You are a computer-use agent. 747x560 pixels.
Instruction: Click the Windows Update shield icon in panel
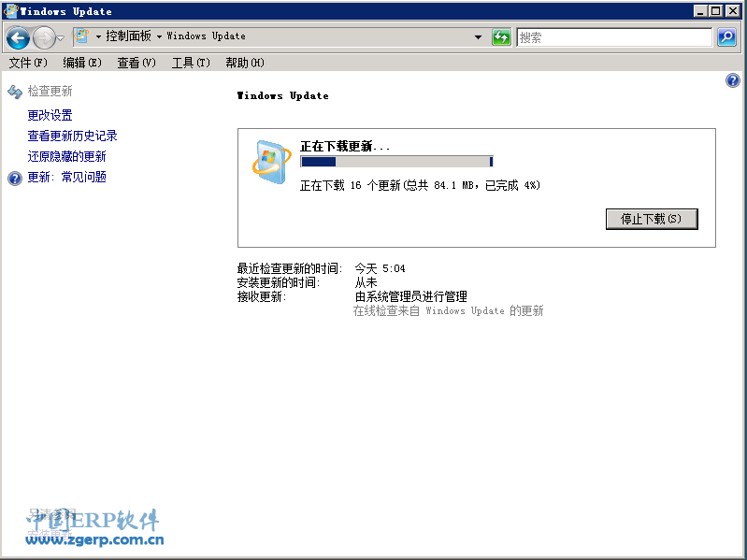point(271,162)
